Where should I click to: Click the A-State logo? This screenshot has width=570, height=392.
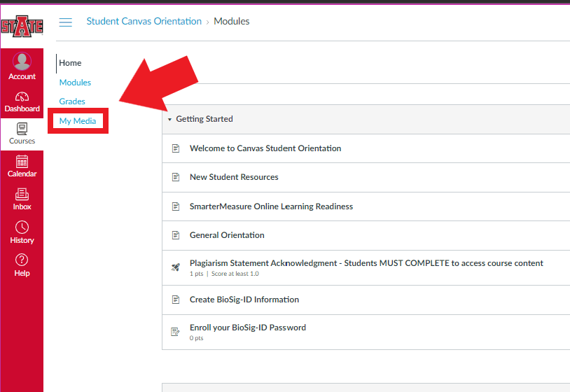pyautogui.click(x=22, y=26)
